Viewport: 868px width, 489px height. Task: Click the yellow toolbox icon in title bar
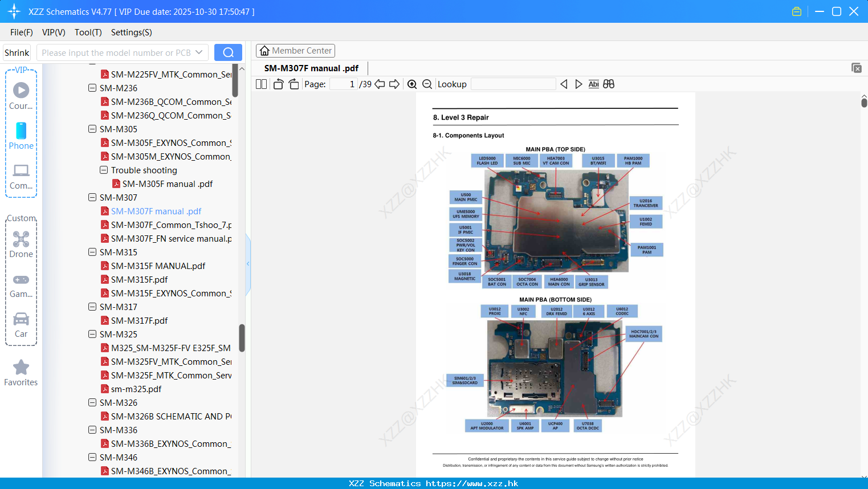point(797,11)
